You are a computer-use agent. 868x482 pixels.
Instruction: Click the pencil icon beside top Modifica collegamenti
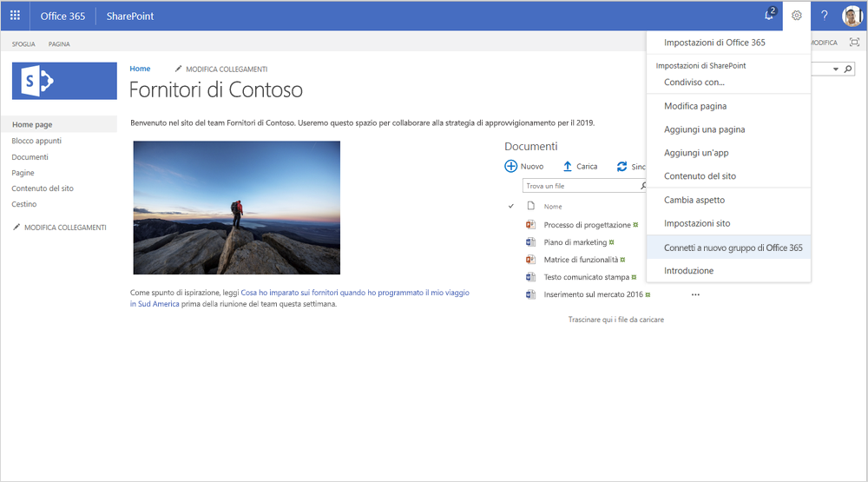[178, 69]
